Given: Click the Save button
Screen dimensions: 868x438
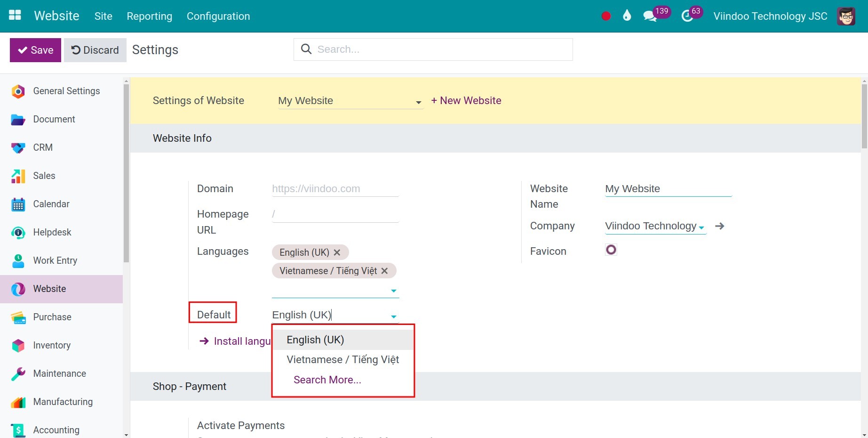Looking at the screenshot, I should click(x=35, y=50).
